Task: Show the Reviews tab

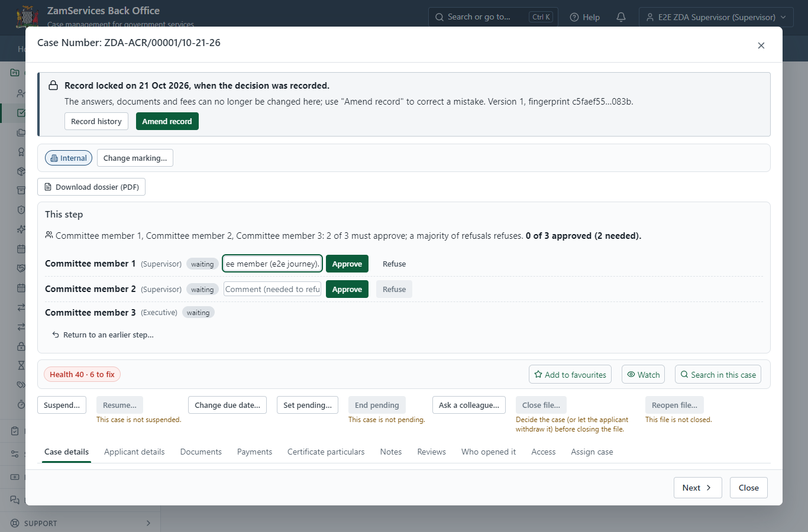Action: pyautogui.click(x=432, y=452)
